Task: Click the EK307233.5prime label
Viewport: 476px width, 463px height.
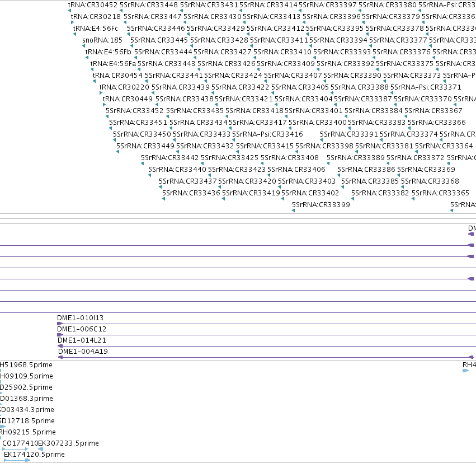Action: click(69, 443)
